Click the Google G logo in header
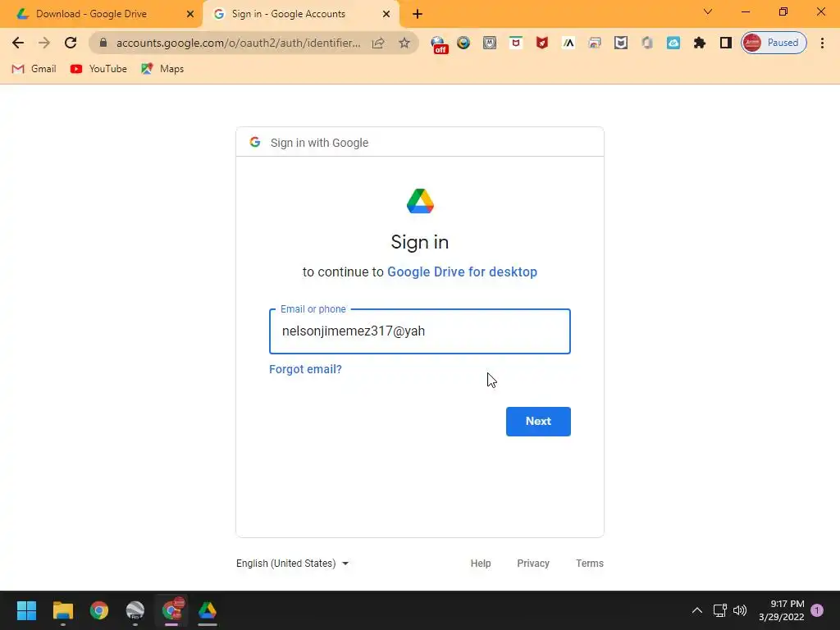The image size is (840, 630). [x=255, y=142]
